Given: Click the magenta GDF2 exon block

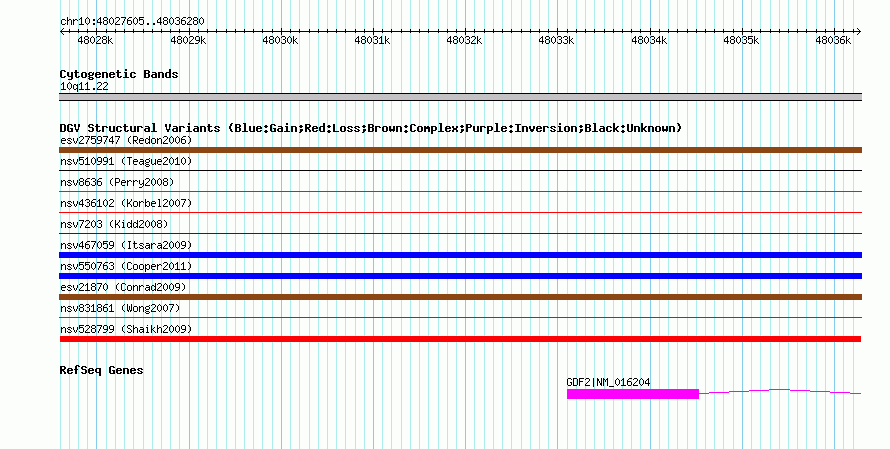Looking at the screenshot, I should [x=633, y=394].
